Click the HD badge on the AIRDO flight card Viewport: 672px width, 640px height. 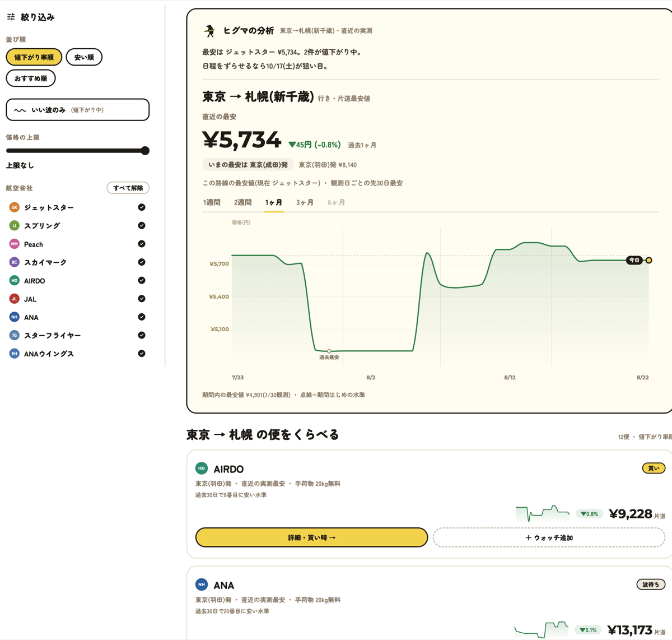[202, 468]
